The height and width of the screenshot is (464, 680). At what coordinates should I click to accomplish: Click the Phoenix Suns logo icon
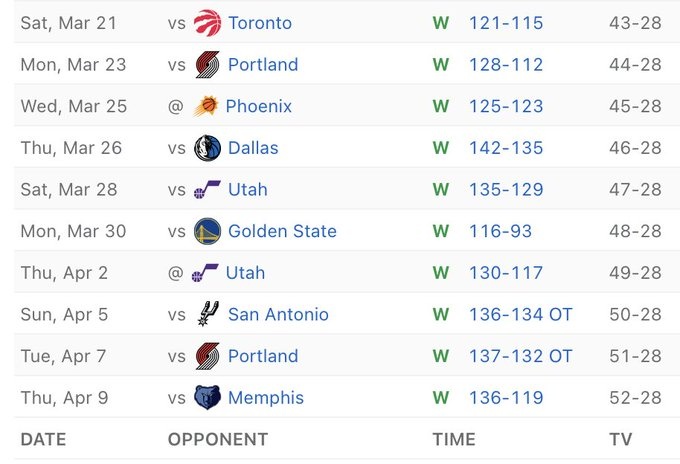coord(207,106)
